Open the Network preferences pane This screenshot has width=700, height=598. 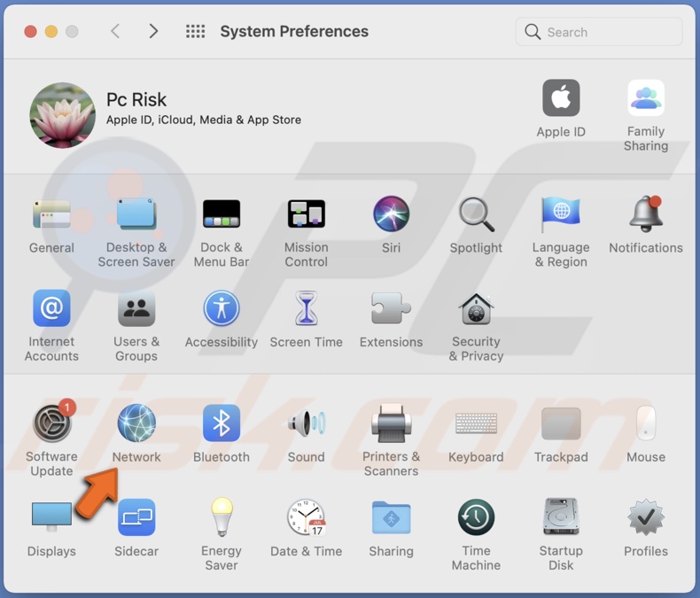coord(136,424)
